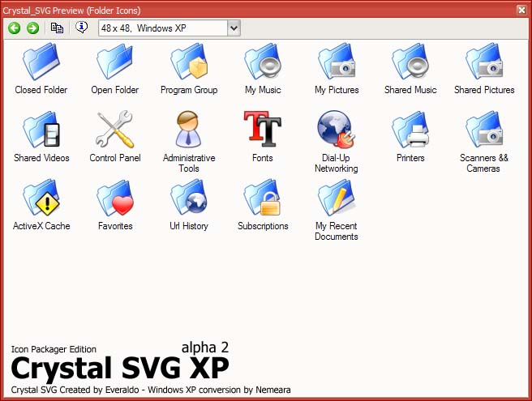Click the copy pages toolbar icon
Screen dimensions: 532x401
57,28
